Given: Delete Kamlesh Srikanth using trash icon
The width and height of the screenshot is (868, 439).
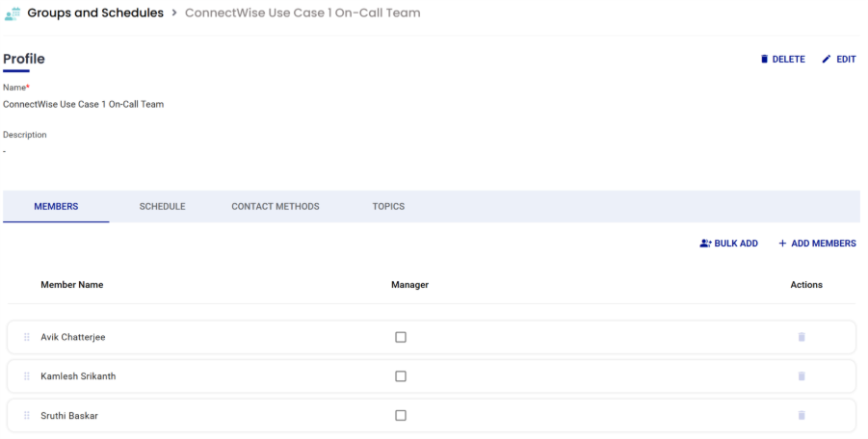Looking at the screenshot, I should point(802,376).
